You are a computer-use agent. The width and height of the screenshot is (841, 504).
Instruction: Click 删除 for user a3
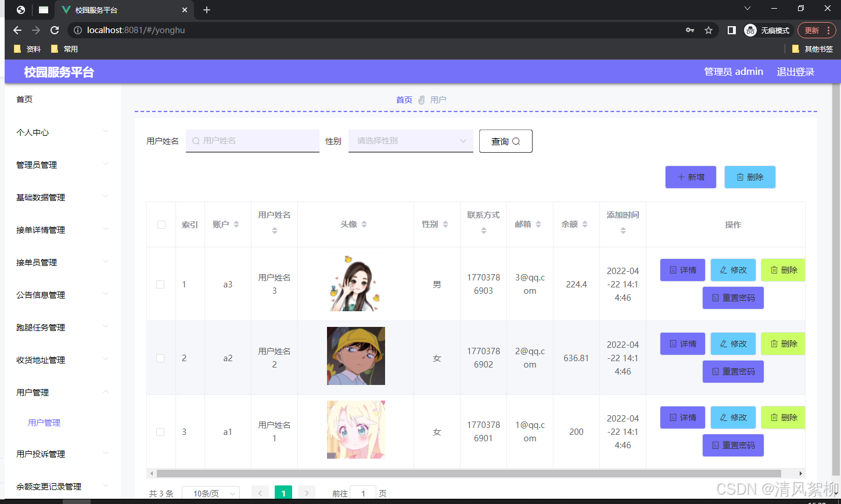pyautogui.click(x=783, y=270)
